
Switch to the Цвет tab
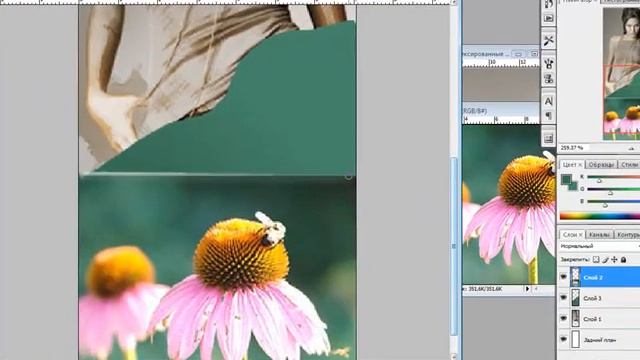click(572, 164)
